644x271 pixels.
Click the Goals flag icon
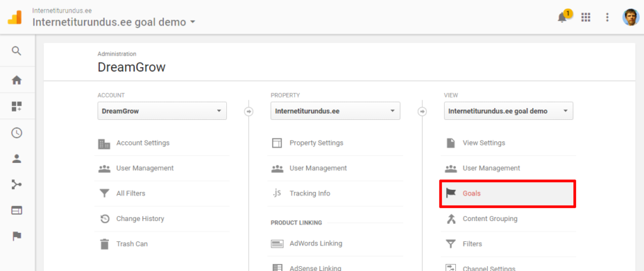(451, 193)
